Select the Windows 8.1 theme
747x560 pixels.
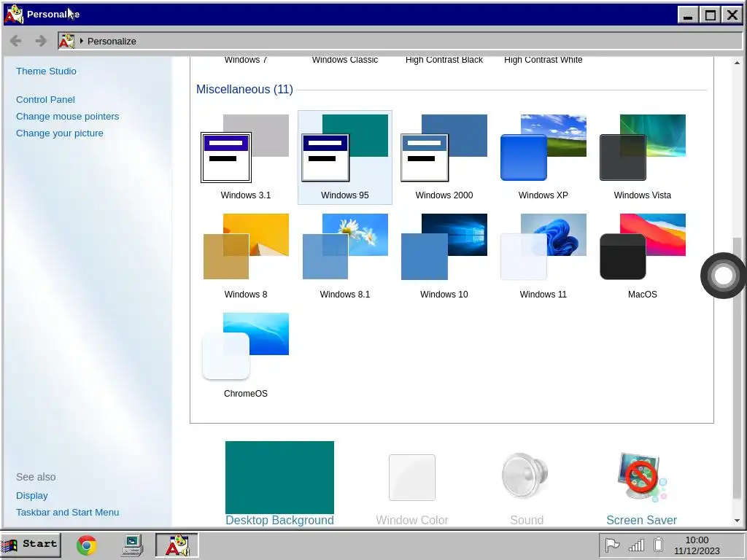pyautogui.click(x=345, y=257)
